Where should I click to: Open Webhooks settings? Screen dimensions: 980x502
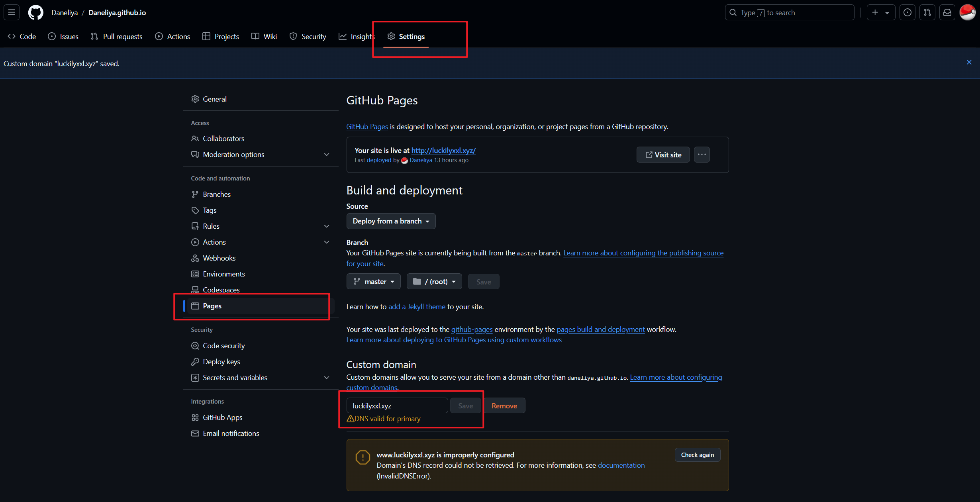261,258
